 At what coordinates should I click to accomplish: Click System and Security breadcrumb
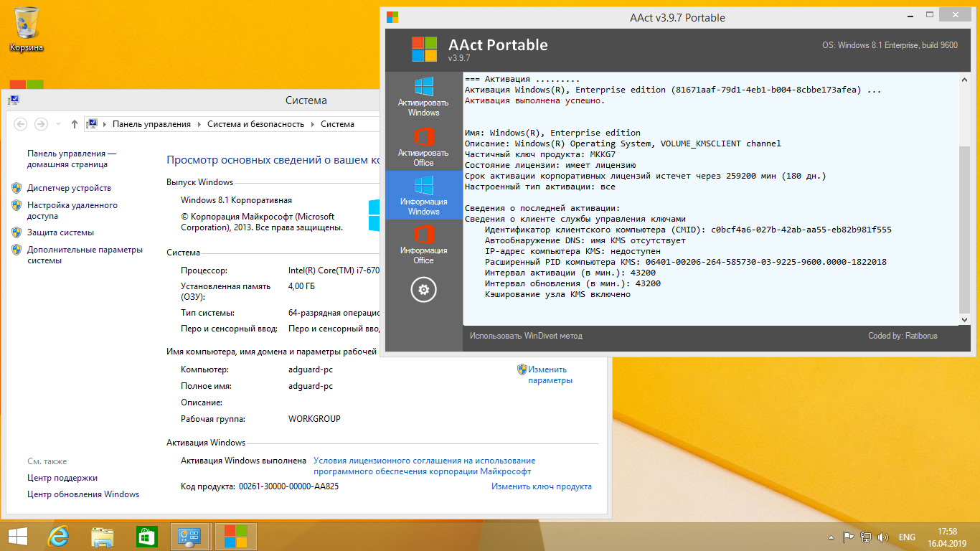[x=255, y=124]
